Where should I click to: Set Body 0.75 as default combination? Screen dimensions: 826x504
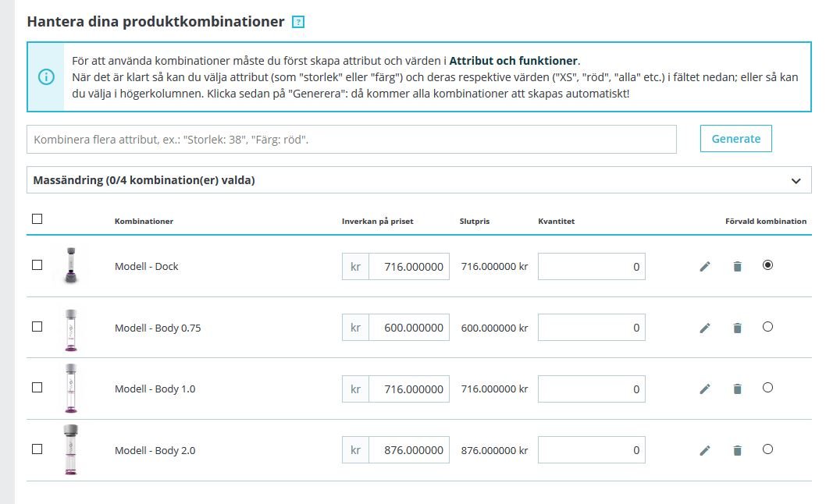(767, 327)
